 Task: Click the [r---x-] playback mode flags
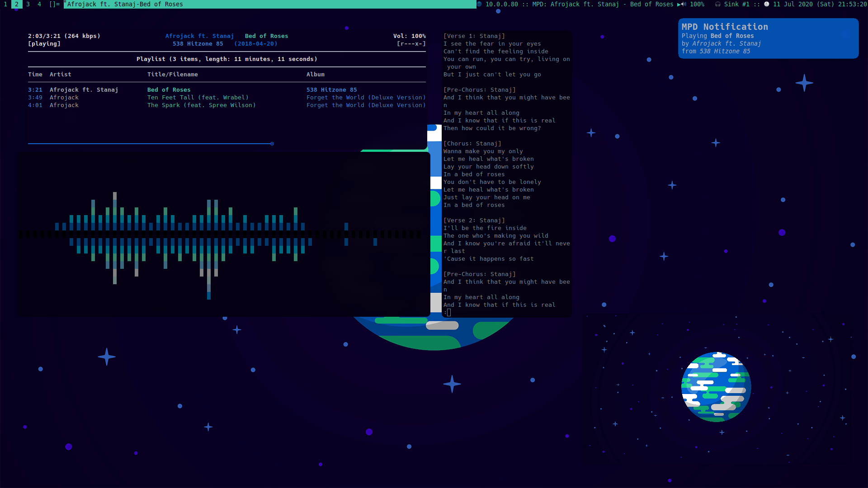coord(411,43)
